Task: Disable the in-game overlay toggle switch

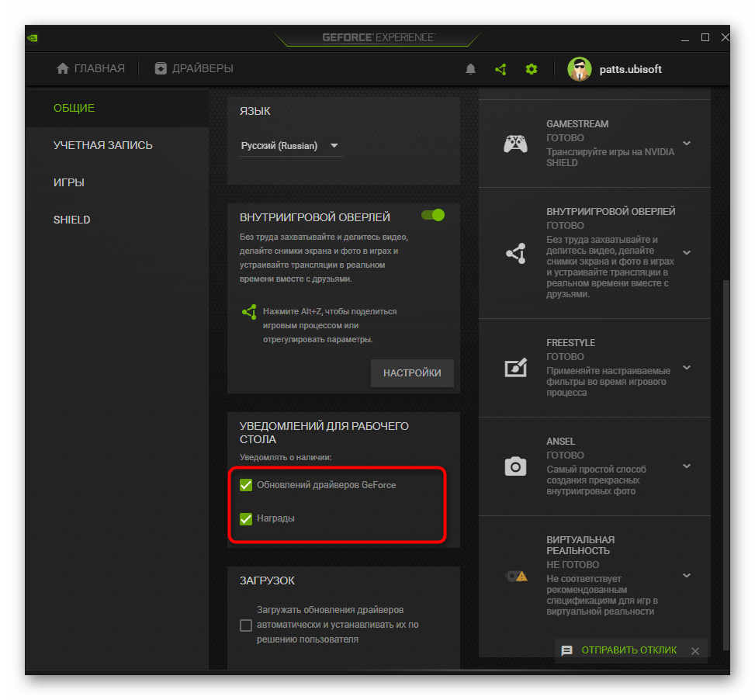Action: click(432, 215)
